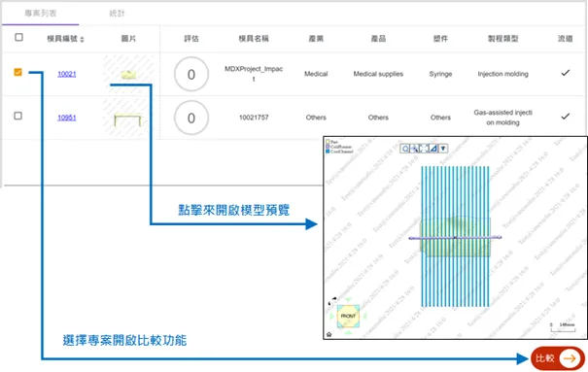The image size is (588, 372).
Task: Click the 流道 checkmark for project 10951
Action: click(x=565, y=117)
